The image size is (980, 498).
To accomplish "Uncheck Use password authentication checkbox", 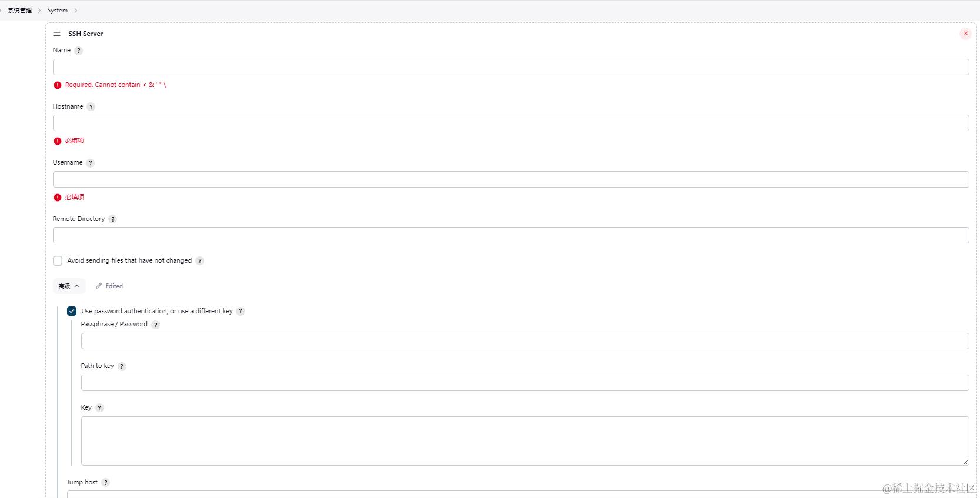I will coord(72,311).
